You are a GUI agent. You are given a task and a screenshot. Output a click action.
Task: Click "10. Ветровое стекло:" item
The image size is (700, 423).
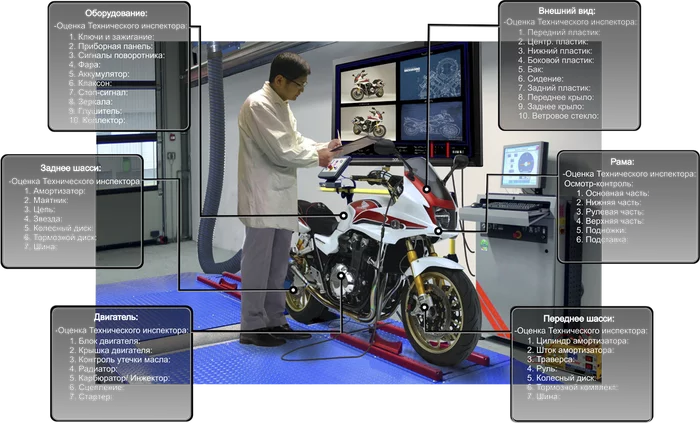coord(558,116)
